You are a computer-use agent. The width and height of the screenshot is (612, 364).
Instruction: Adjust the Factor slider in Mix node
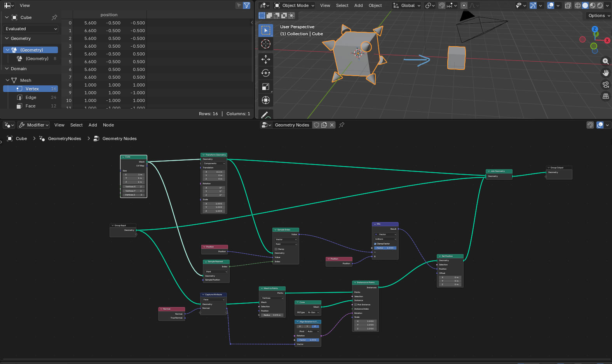click(x=385, y=248)
